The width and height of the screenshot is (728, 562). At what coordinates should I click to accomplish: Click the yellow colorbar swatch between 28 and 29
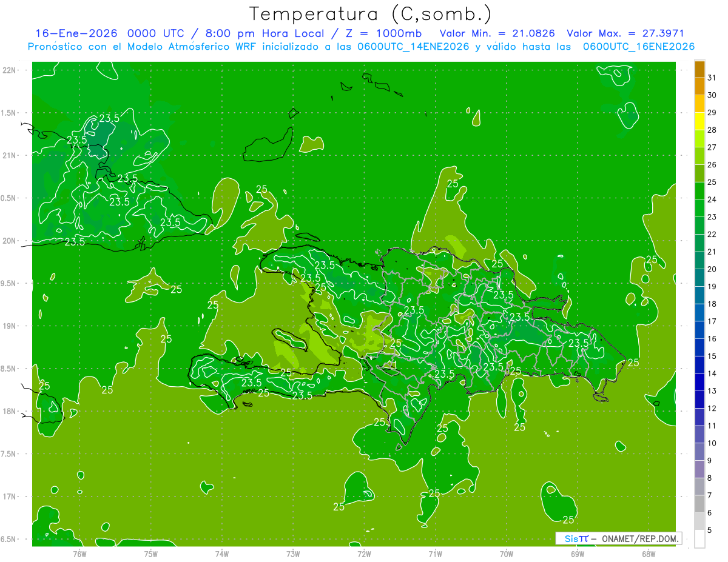coord(700,121)
